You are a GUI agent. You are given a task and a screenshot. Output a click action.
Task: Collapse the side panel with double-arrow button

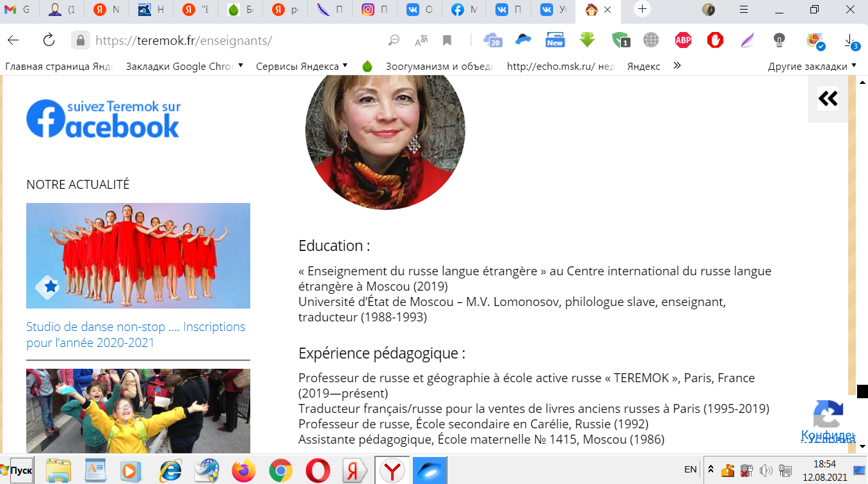(828, 99)
